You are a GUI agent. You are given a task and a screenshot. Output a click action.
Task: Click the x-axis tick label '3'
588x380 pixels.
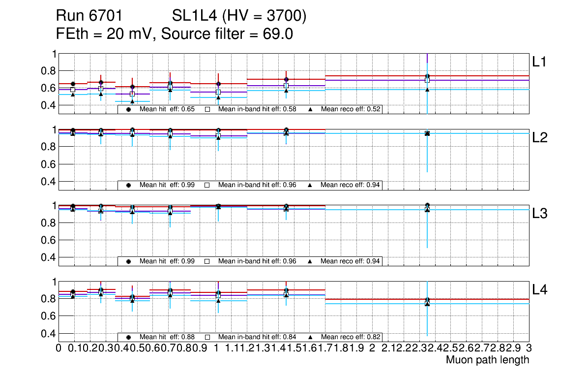pyautogui.click(x=529, y=348)
